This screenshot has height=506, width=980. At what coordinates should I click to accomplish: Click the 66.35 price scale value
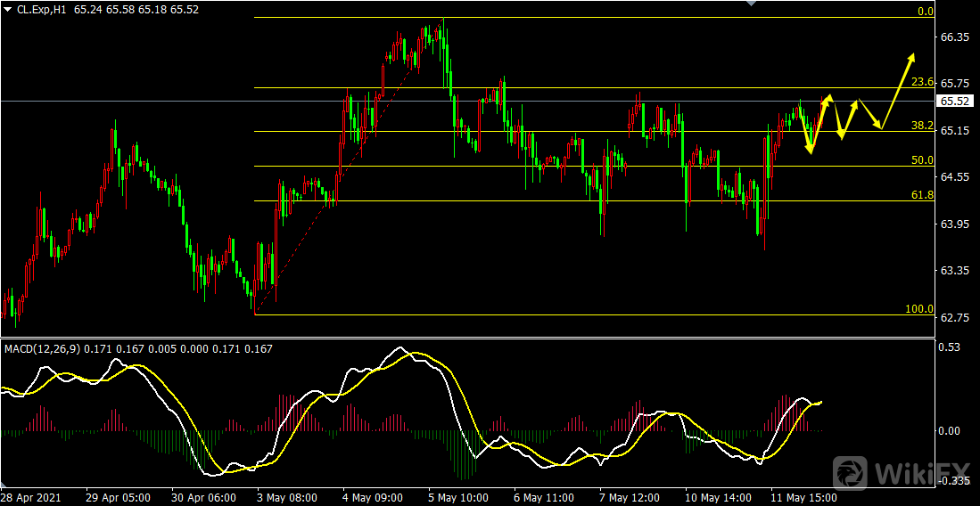coord(954,37)
